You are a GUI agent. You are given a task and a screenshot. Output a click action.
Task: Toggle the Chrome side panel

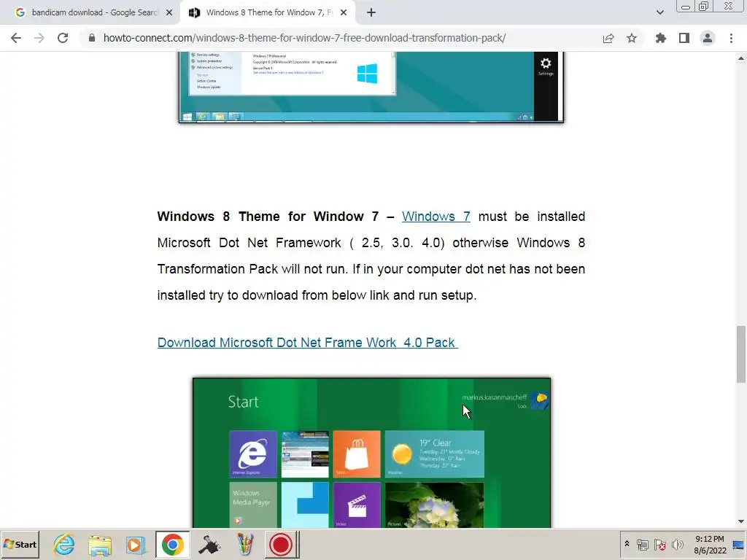pos(684,38)
